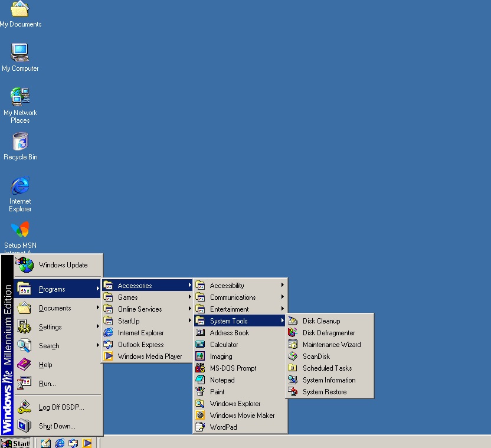The image size is (491, 448).
Task: Open the Recycle Bin desktop icon
Action: pyautogui.click(x=20, y=142)
